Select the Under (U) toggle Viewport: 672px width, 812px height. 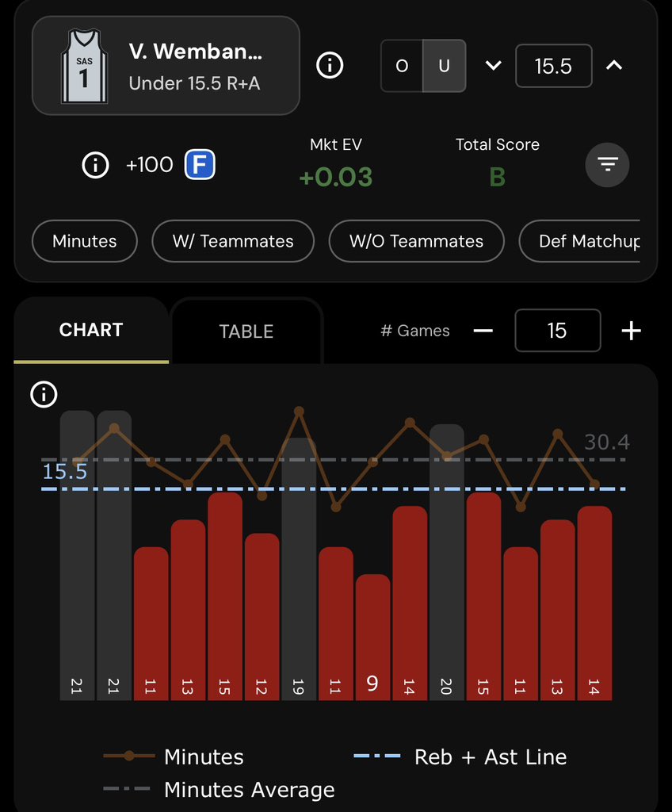[445, 66]
